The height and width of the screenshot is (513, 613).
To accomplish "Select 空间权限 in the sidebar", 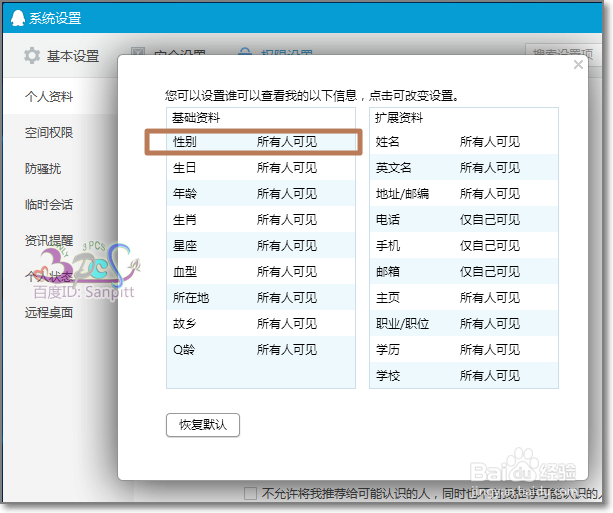I will click(x=49, y=133).
